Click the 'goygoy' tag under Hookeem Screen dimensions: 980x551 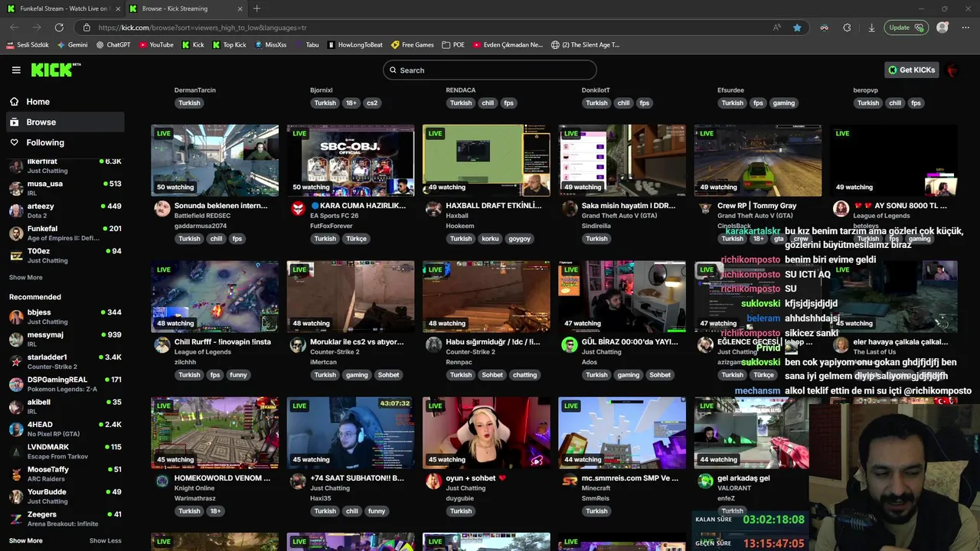(519, 239)
